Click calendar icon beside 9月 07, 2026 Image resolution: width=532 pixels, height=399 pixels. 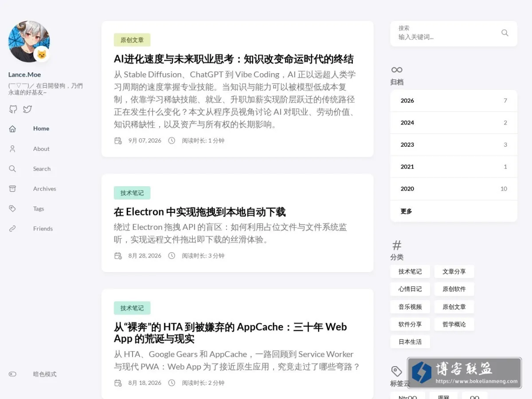(118, 141)
